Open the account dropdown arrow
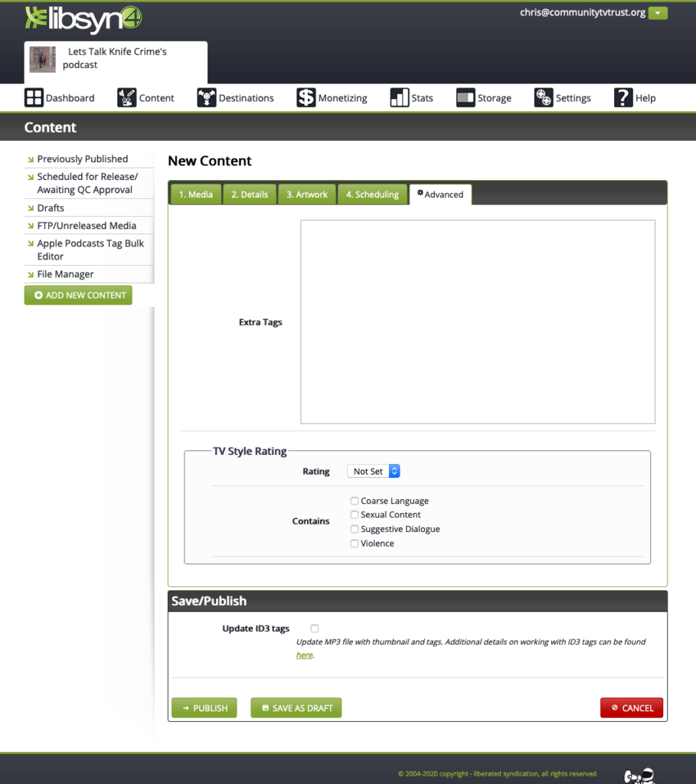The width and height of the screenshot is (696, 784). click(658, 13)
